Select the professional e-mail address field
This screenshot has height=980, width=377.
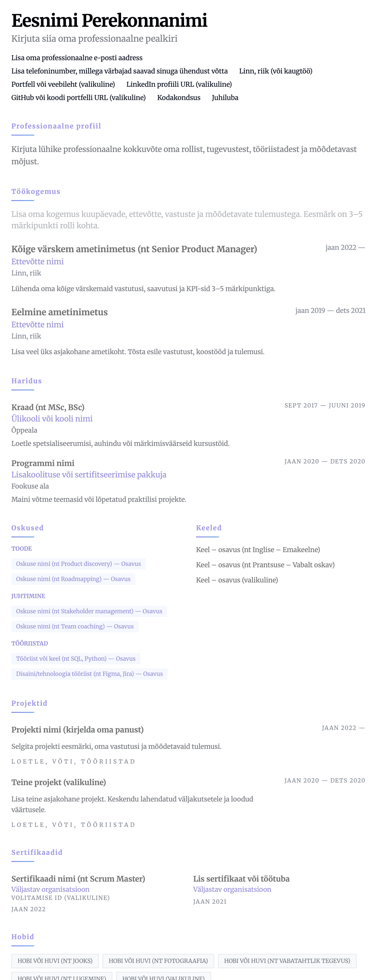[76, 58]
